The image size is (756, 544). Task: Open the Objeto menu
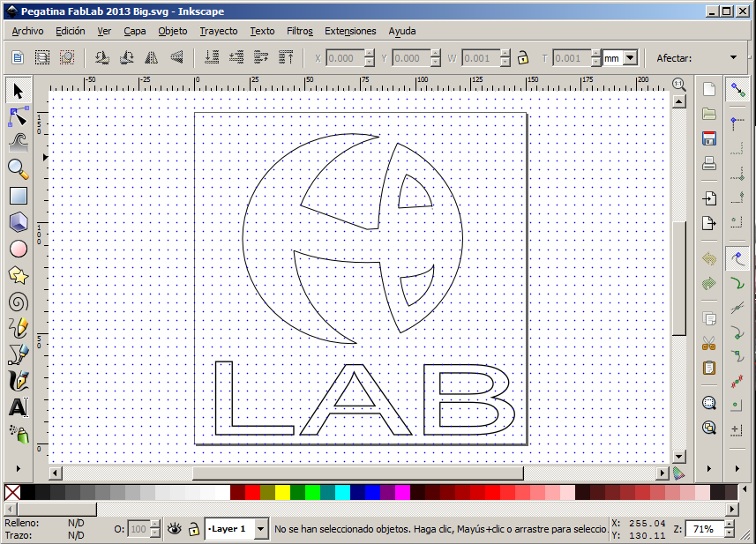pos(173,31)
